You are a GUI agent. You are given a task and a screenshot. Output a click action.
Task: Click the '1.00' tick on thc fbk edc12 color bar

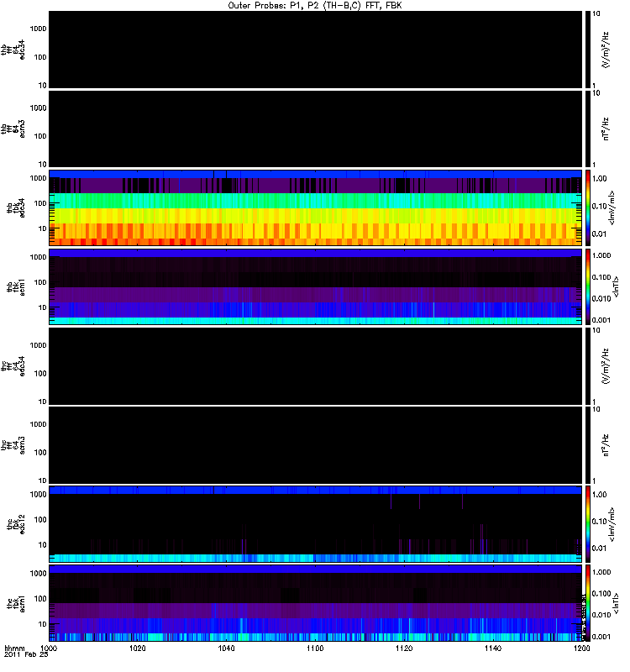[599, 495]
